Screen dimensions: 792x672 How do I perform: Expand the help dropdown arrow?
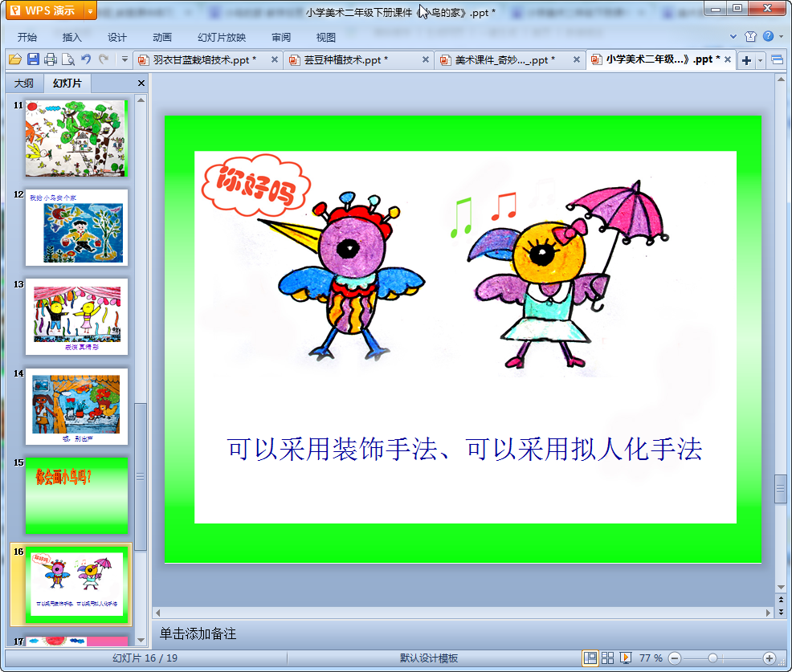click(x=781, y=36)
